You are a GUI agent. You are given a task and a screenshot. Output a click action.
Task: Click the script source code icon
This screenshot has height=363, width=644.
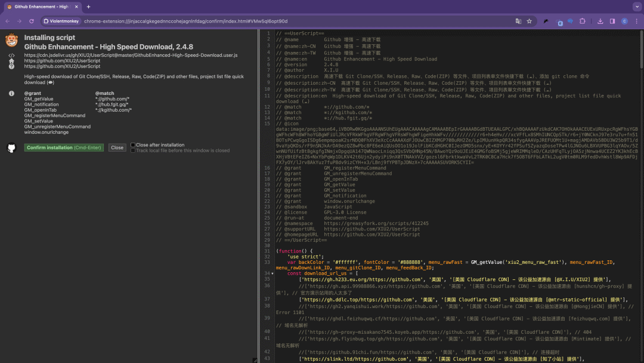coord(11,56)
